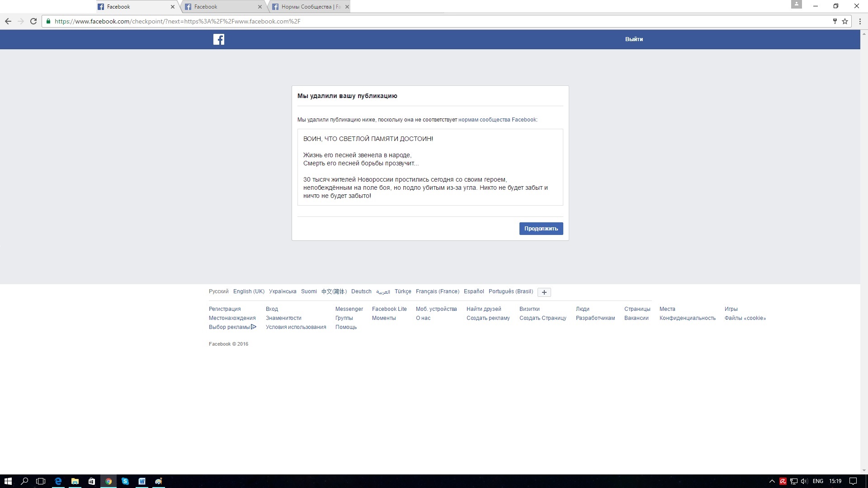Choose Français (France) language
Viewport: 868px width, 488px height.
(437, 291)
